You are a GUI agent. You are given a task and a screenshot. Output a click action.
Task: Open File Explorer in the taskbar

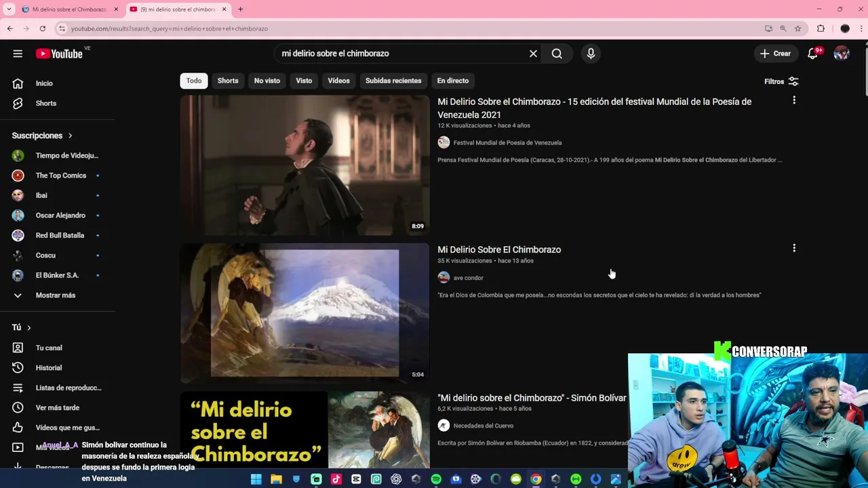[276, 479]
